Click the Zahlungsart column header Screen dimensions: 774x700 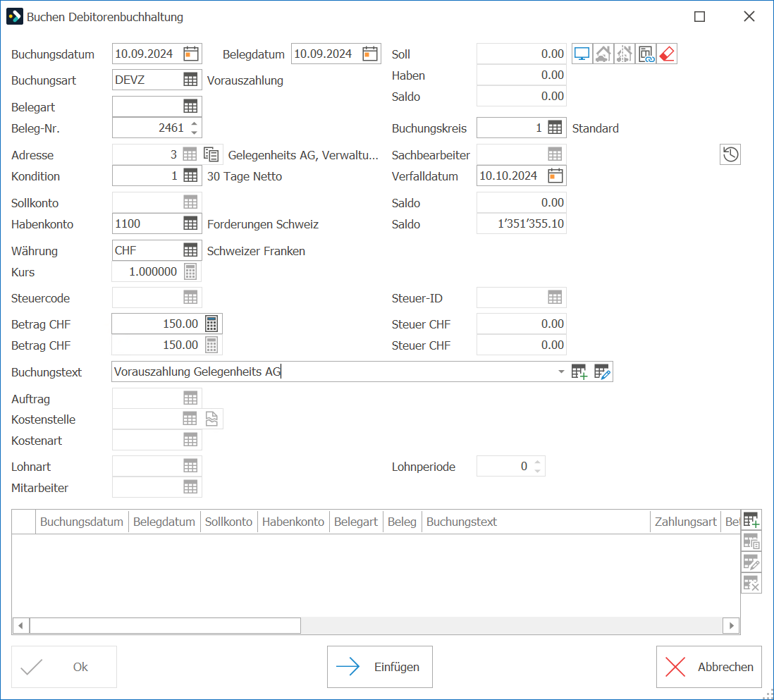click(686, 522)
